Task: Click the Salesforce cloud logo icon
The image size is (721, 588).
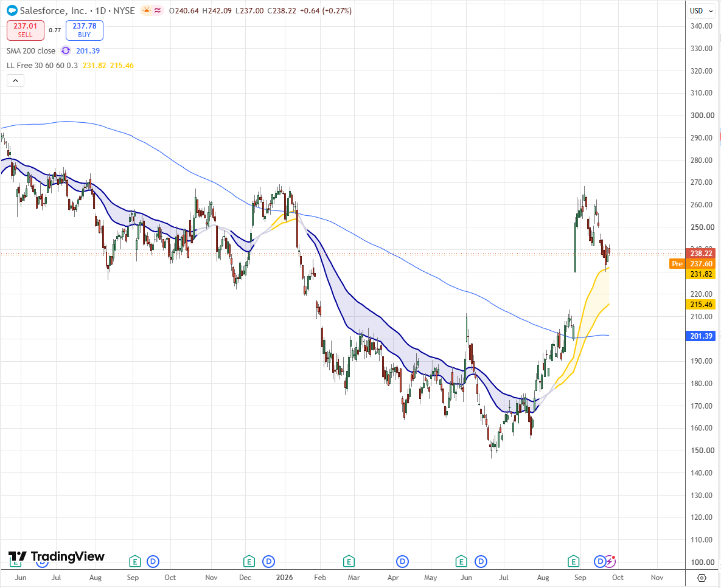Action: pyautogui.click(x=12, y=10)
